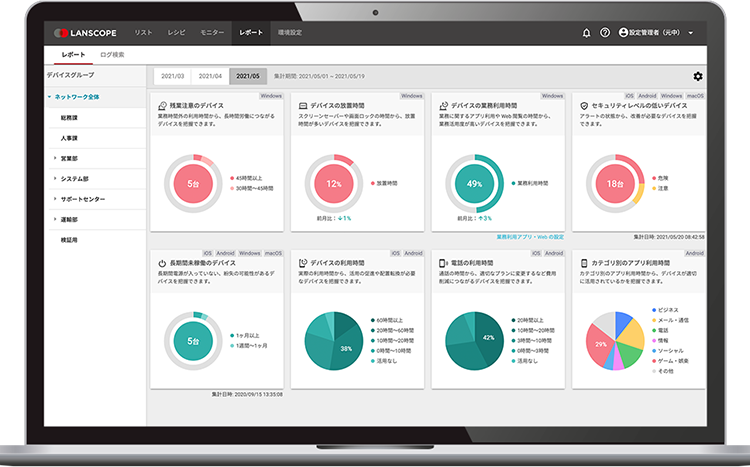The image size is (750, 467).
Task: Collapse the ネットワーク全体 tree node arrow
Action: [x=49, y=97]
